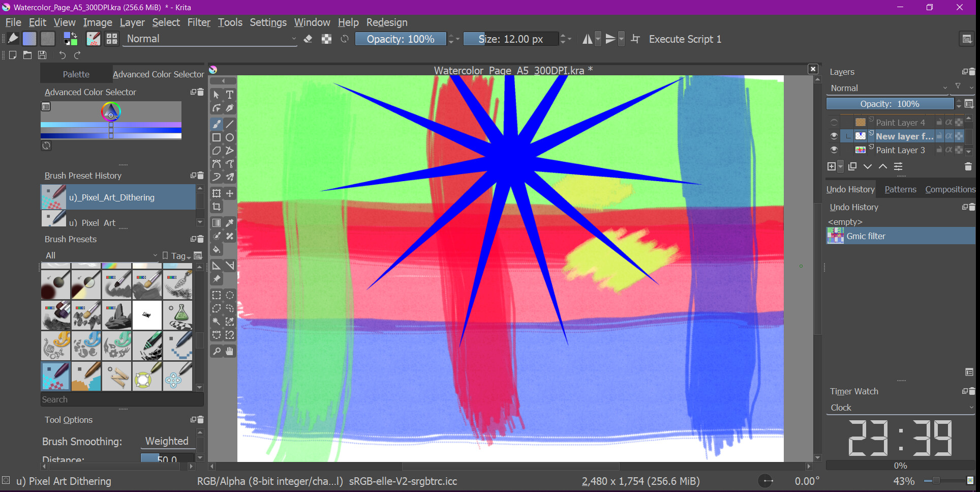Viewport: 980px width, 492px height.
Task: Pick the Fill bucket tool
Action: 217,250
